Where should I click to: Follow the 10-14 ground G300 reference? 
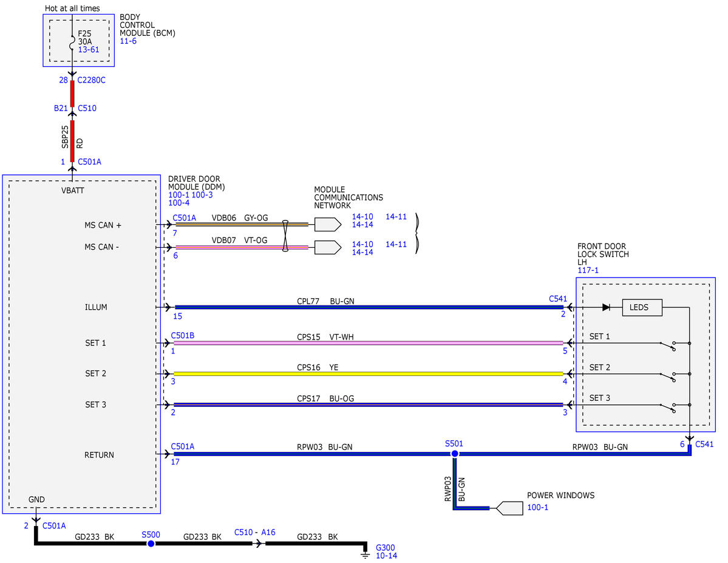(x=386, y=556)
